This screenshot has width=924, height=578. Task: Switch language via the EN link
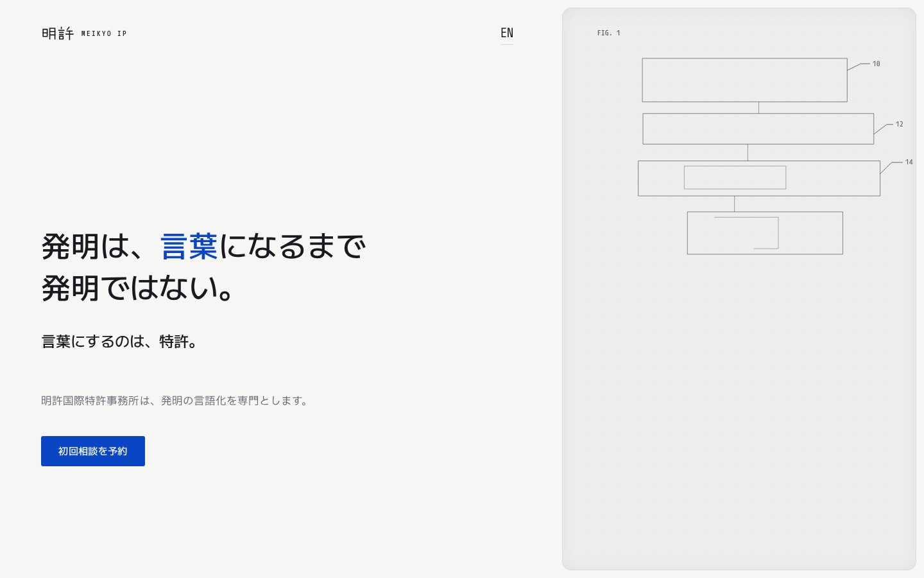(x=507, y=33)
